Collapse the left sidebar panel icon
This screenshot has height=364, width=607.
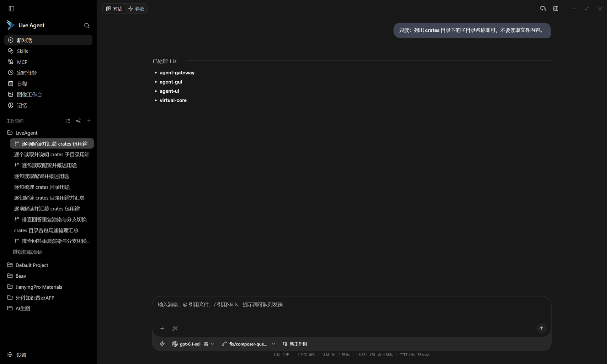[x=11, y=9]
